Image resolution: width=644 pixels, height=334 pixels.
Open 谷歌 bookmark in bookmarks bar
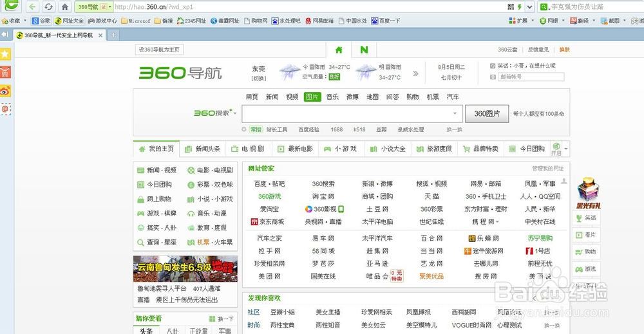point(41,21)
